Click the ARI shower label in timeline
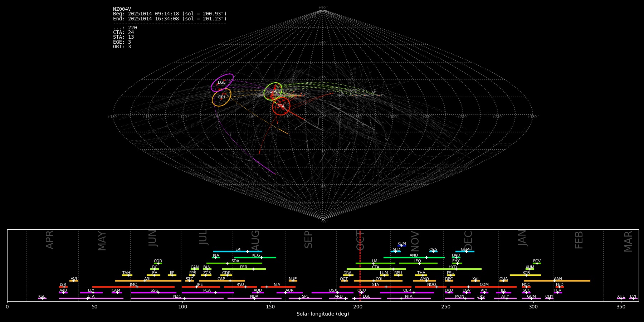 (147, 279)
